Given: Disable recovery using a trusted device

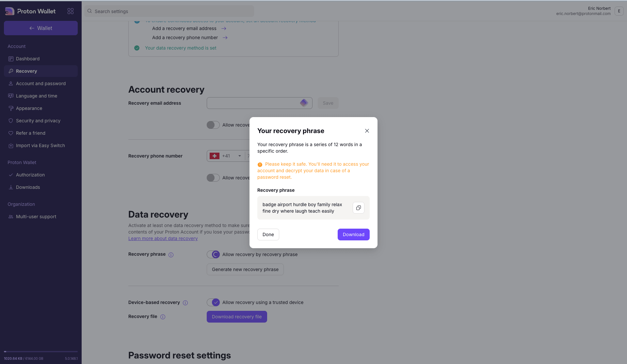Looking at the screenshot, I should point(213,302).
